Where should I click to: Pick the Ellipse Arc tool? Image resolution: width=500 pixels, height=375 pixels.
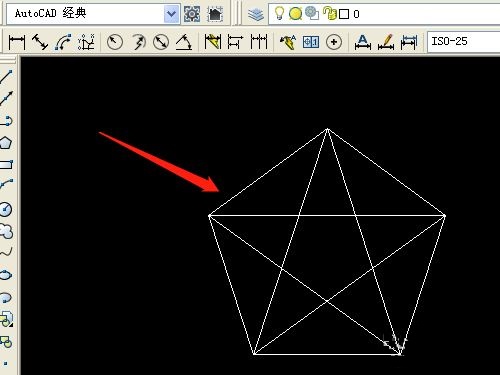pos(6,298)
